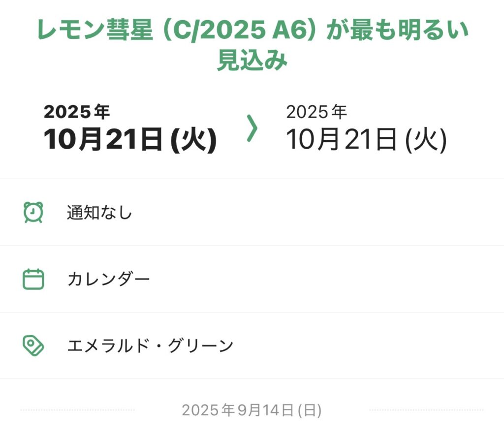Image resolution: width=504 pixels, height=438 pixels.
Task: Click the dotted line left of 2025年9月14日
Action: [x=77, y=410]
